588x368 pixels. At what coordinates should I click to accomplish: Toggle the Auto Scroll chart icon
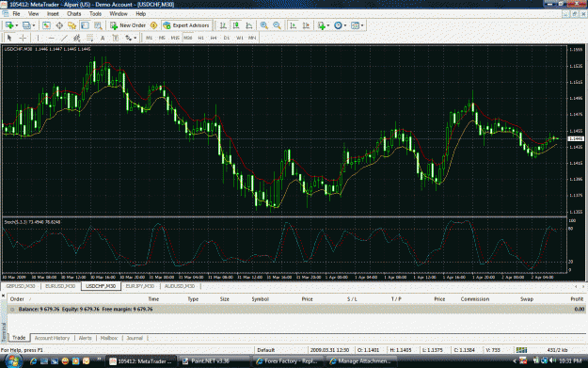point(293,25)
